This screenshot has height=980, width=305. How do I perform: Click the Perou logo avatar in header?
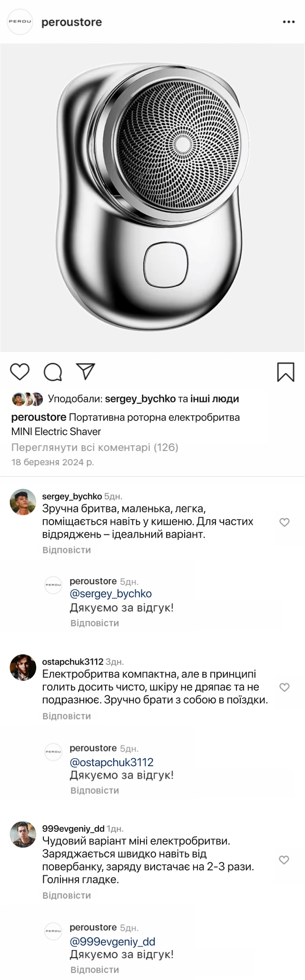pyautogui.click(x=20, y=22)
